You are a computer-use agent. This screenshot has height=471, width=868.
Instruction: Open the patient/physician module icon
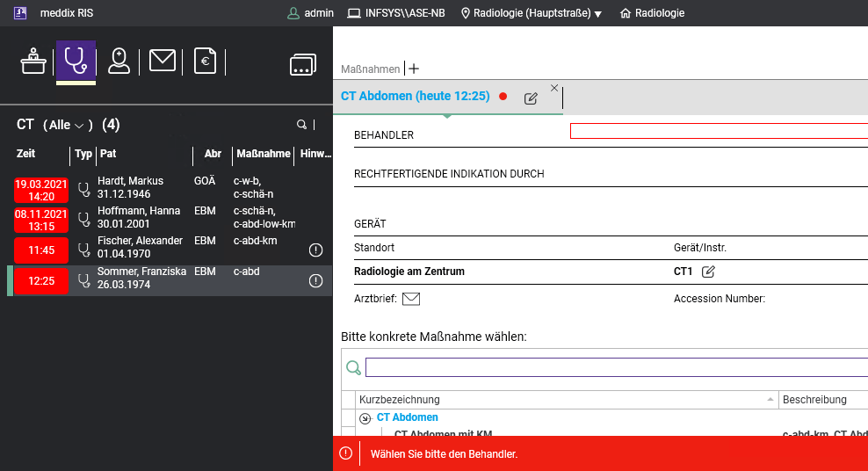119,61
